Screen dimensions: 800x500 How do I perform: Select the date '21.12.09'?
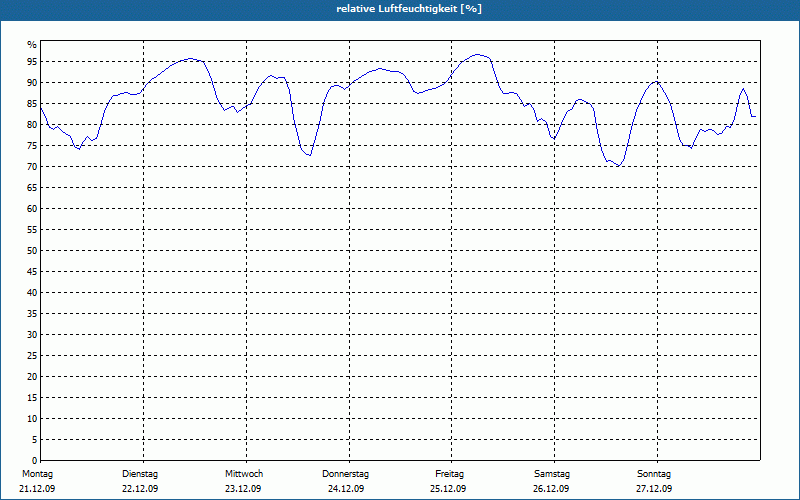click(37, 489)
